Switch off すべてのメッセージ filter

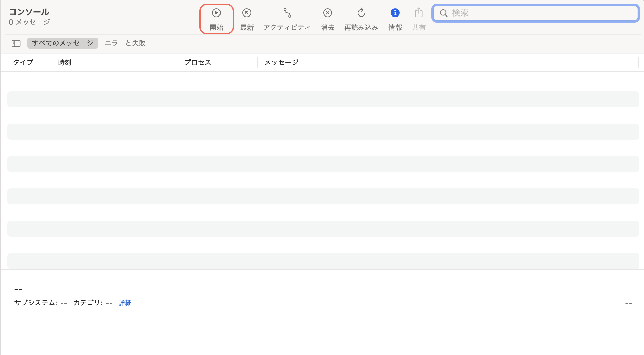click(62, 43)
